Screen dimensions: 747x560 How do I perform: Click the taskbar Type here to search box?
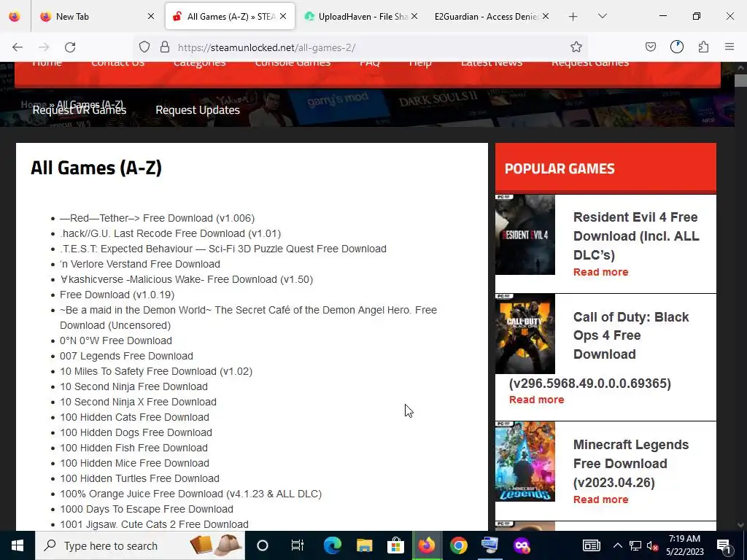coord(139,545)
